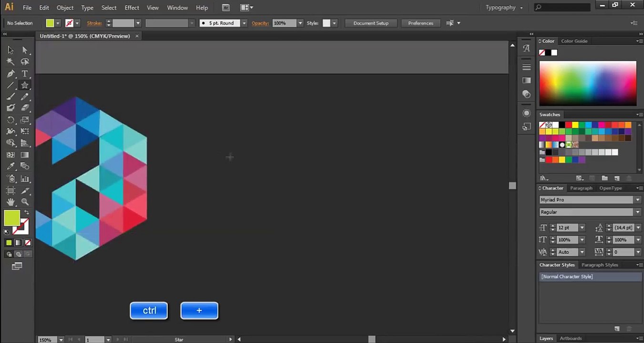Enable Draw Behind mode
The height and width of the screenshot is (343, 644).
(19, 254)
